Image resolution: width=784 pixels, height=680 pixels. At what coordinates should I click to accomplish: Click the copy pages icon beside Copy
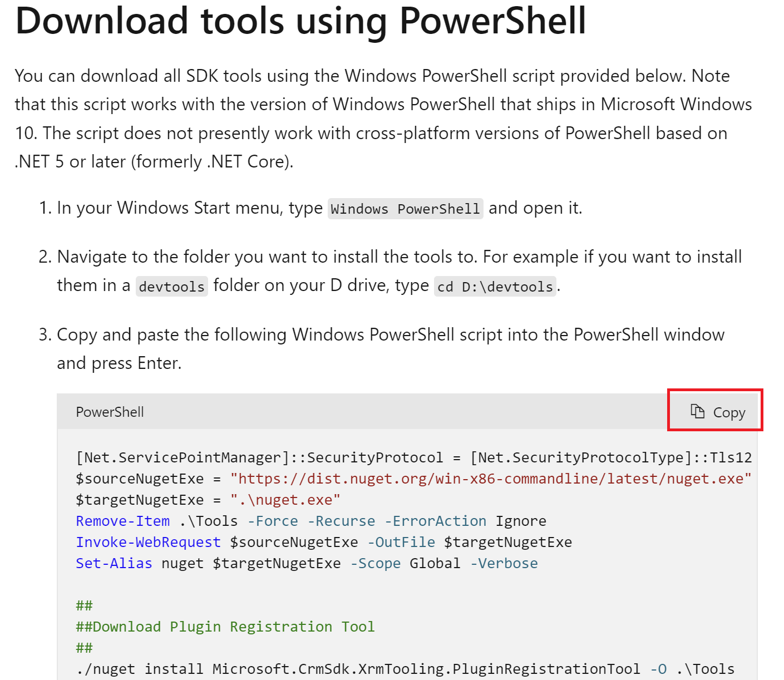(697, 411)
